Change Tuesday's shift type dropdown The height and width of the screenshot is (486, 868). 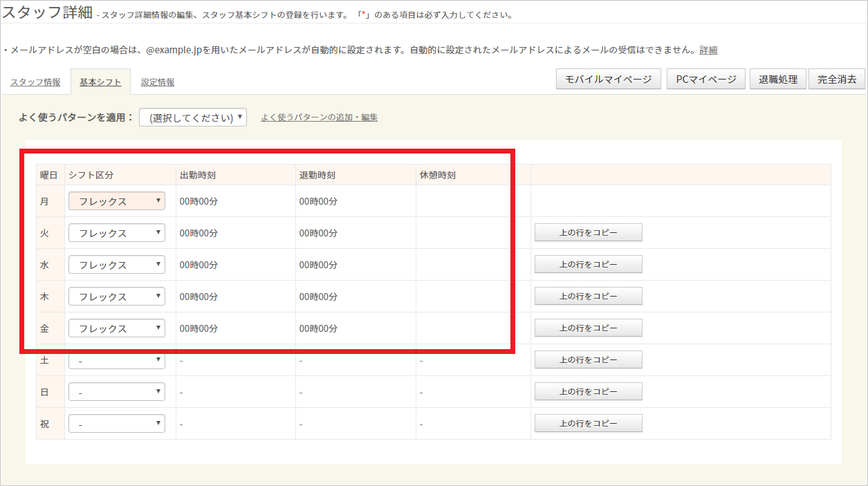[x=117, y=233]
